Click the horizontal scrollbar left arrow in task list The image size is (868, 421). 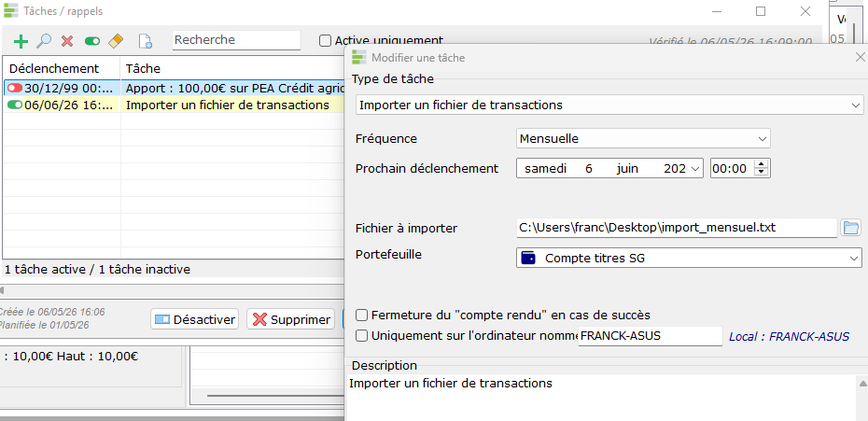[2, 290]
